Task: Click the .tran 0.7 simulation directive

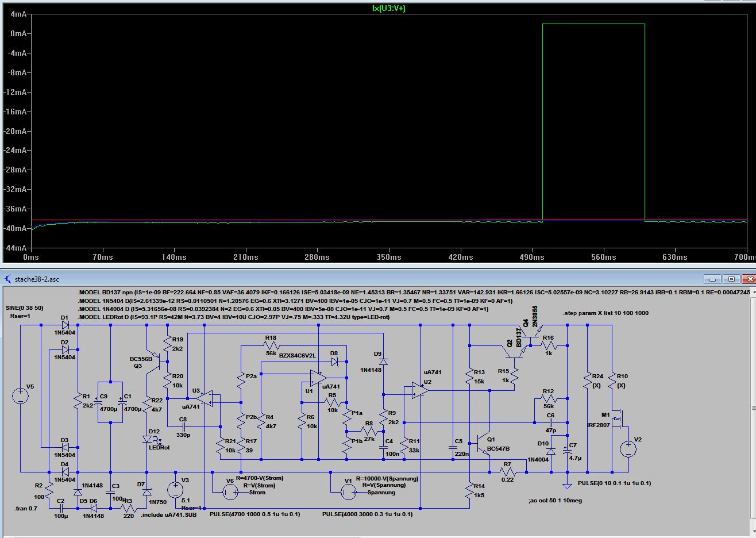Action: click(x=26, y=509)
